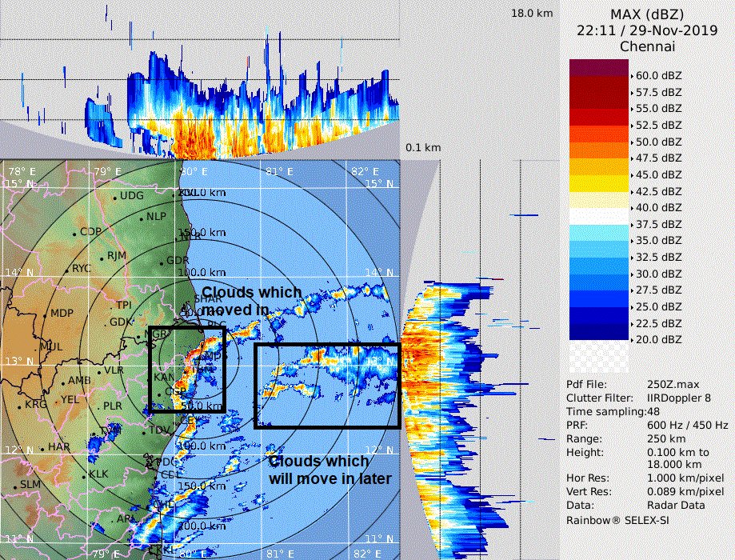735x560 pixels.
Task: Click the 18.000 km height value
Action: click(x=674, y=465)
